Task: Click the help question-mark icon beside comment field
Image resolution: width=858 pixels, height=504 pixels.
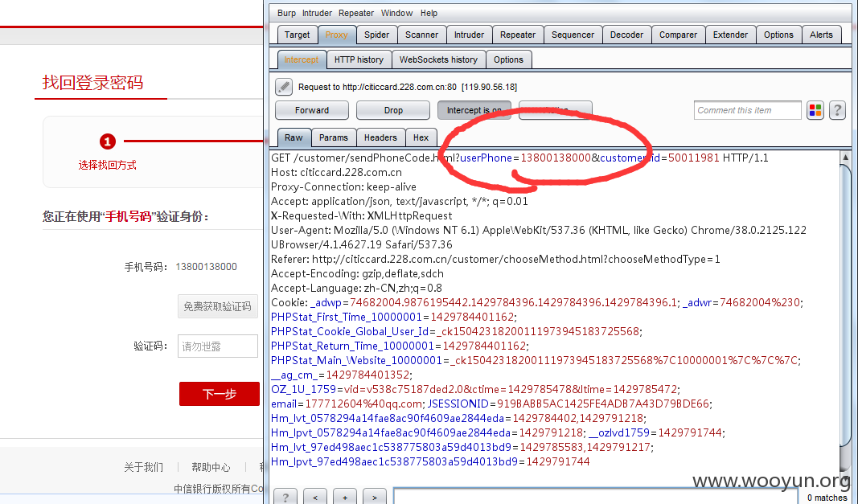Action: point(837,110)
